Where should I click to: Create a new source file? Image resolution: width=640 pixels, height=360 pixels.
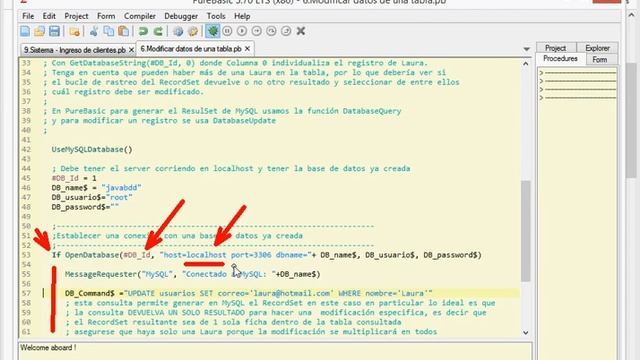[x=25, y=31]
